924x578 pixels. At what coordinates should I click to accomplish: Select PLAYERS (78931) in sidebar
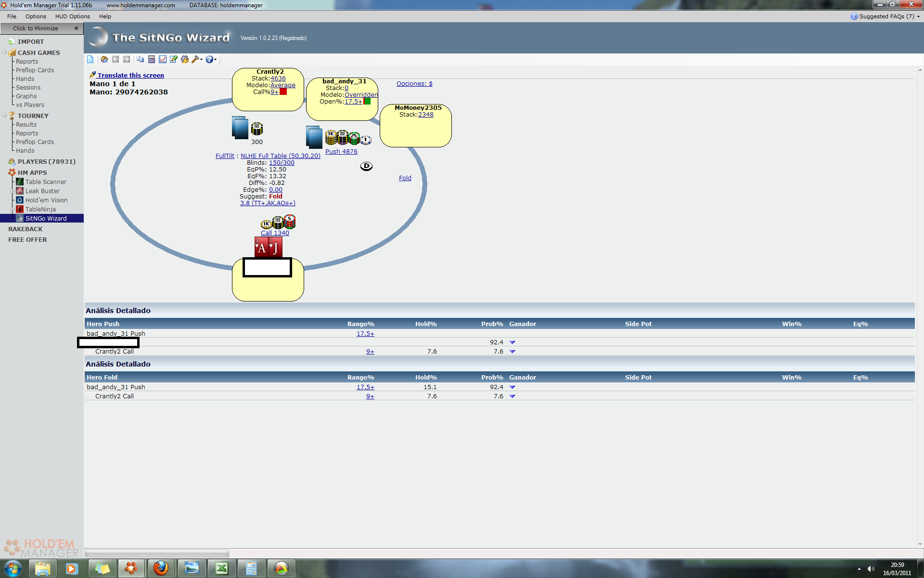coord(47,162)
